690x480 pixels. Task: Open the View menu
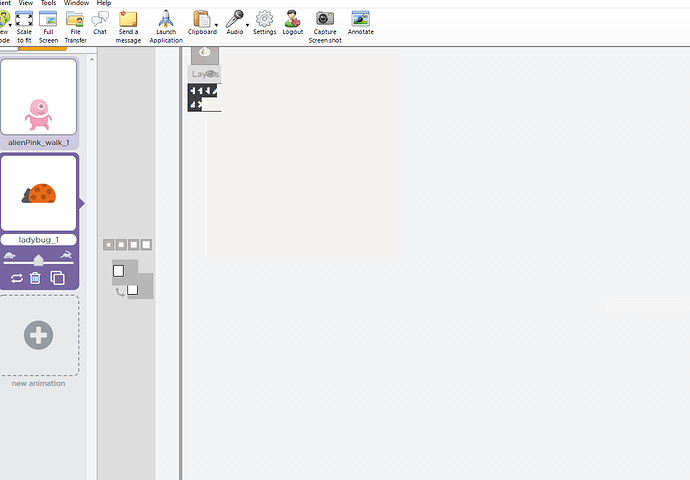click(x=26, y=3)
